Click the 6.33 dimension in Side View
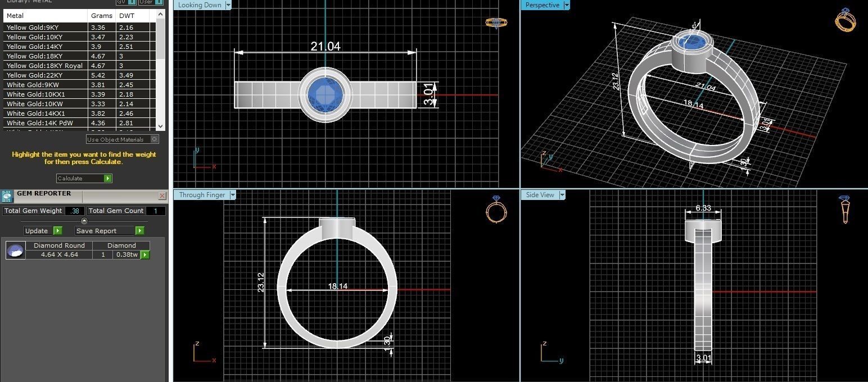 click(703, 208)
